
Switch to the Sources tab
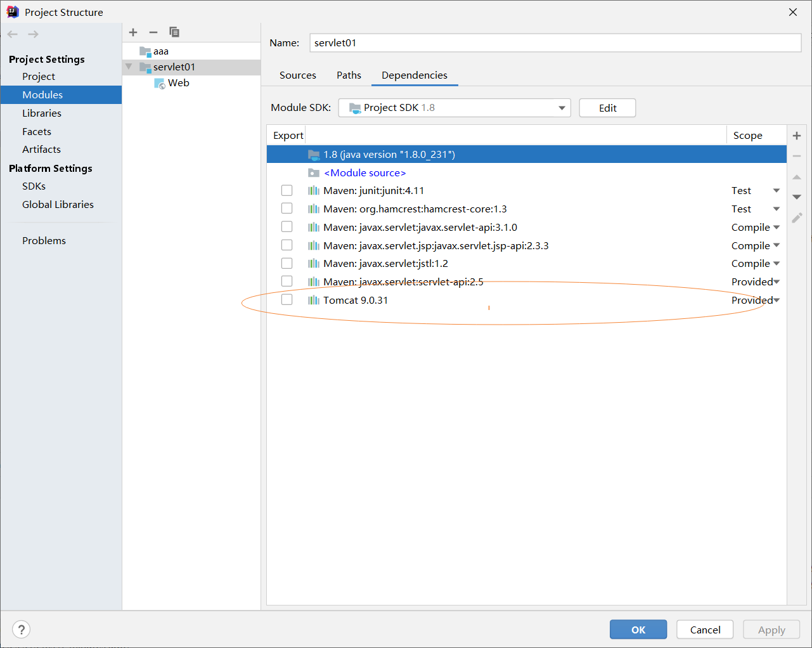[298, 75]
